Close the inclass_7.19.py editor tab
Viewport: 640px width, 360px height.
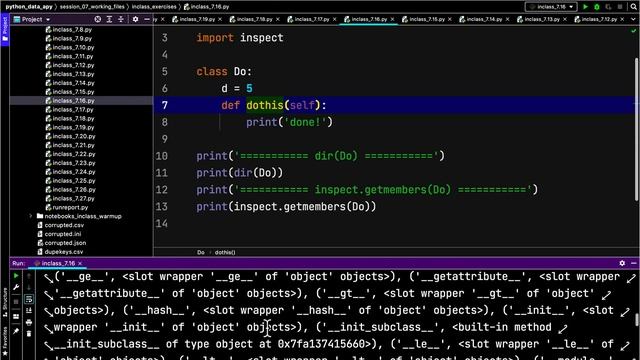[x=220, y=19]
